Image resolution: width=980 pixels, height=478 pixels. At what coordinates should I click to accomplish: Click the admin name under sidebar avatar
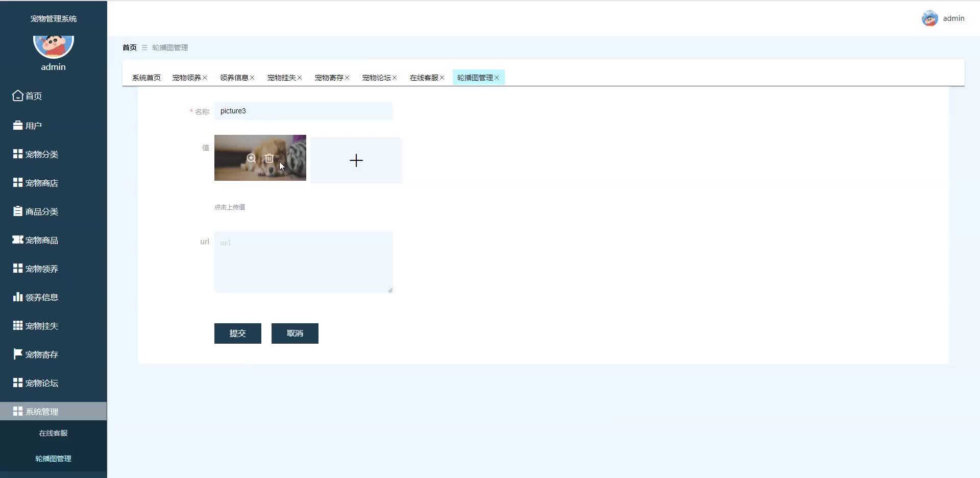54,67
